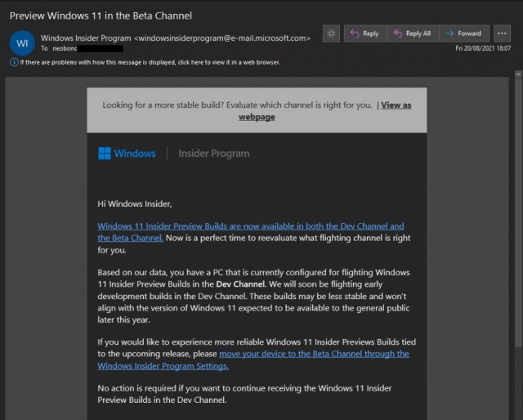Open the View as webpage link
Screen dimensions: 523x420
click(325, 111)
